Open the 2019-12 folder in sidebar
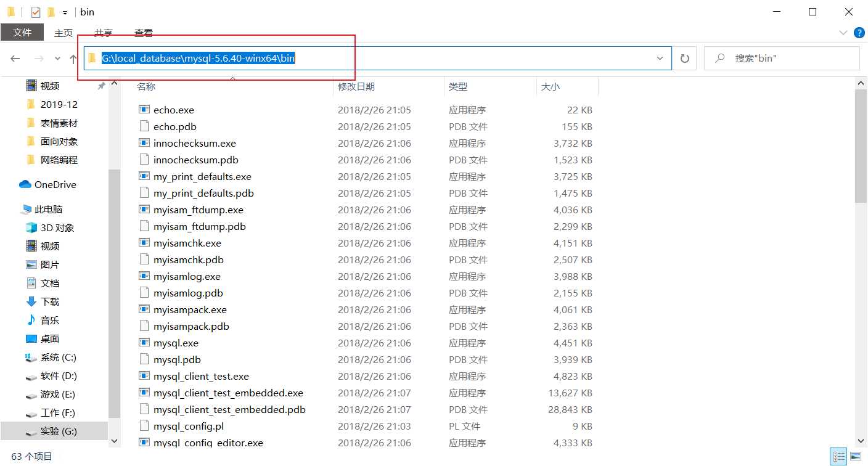The image size is (868, 466). tap(59, 104)
